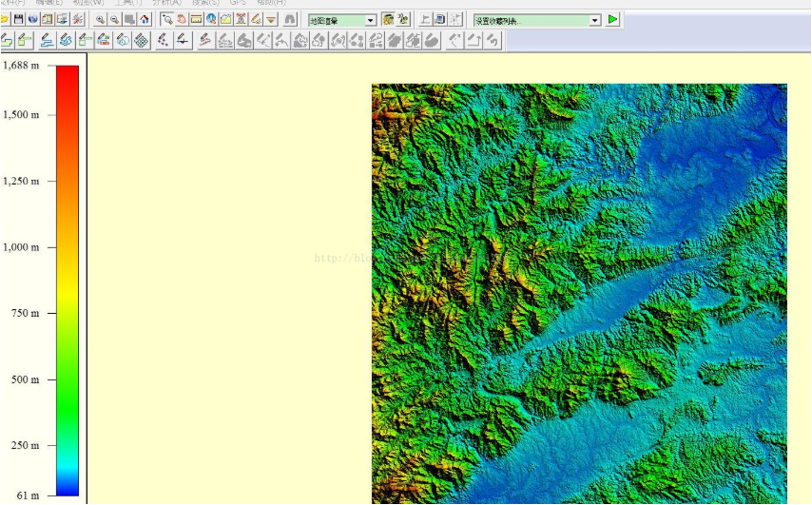This screenshot has width=812, height=505.
Task: Open the shader selection combo box
Action: click(342, 20)
